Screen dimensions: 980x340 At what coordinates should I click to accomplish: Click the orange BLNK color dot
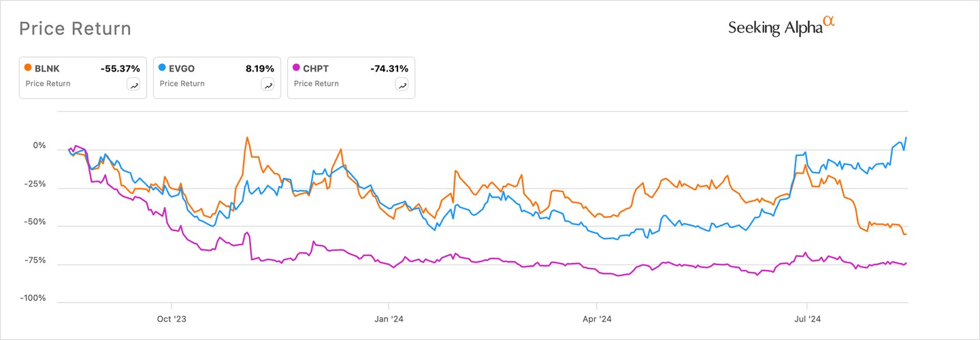pos(28,68)
